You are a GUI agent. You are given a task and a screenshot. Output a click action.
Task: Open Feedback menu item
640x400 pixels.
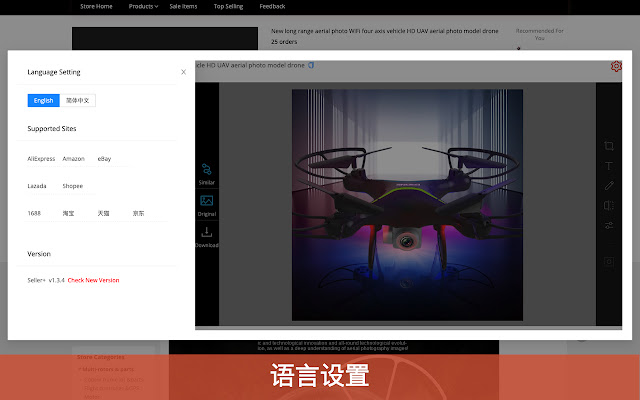272,7
